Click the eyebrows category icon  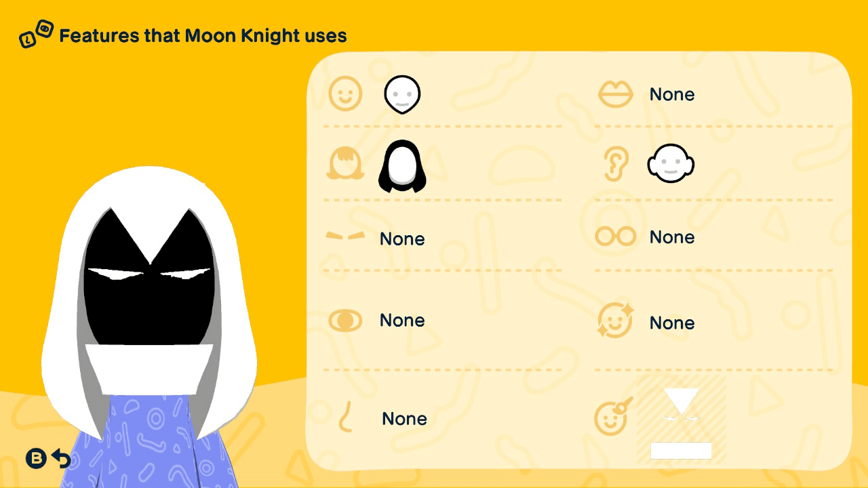click(345, 236)
